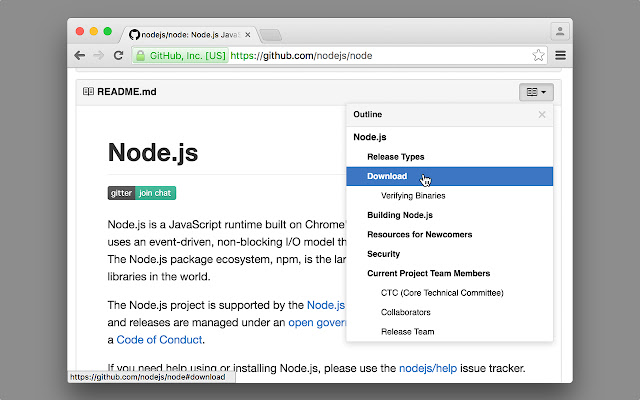Image resolution: width=640 pixels, height=400 pixels.
Task: Click the green secure lock icon
Action: [x=141, y=56]
